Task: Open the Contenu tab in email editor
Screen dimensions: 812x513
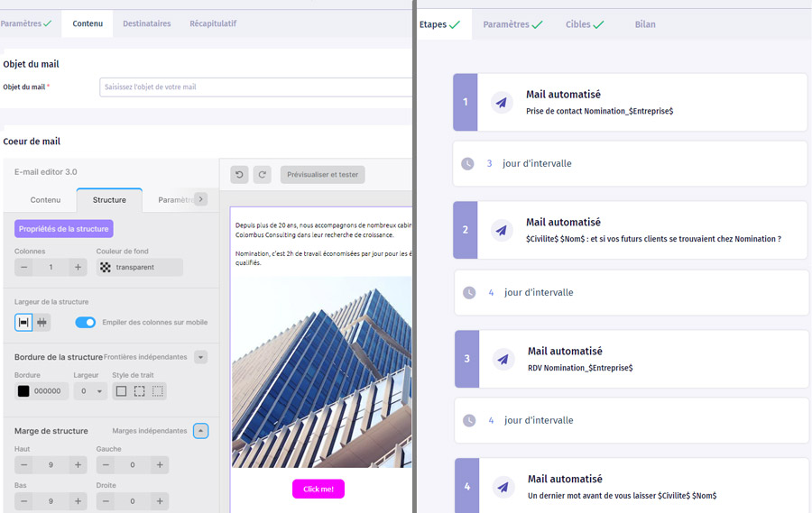Action: tap(45, 199)
